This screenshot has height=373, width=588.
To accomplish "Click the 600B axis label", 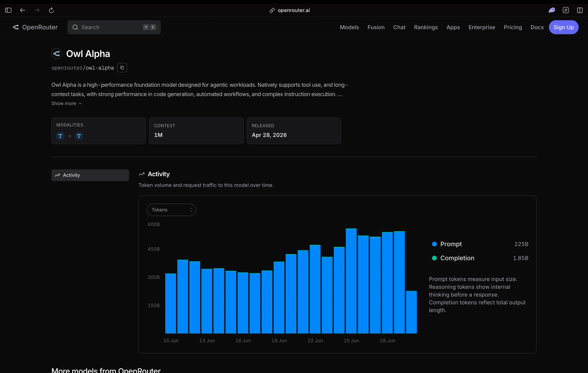I will (x=154, y=224).
